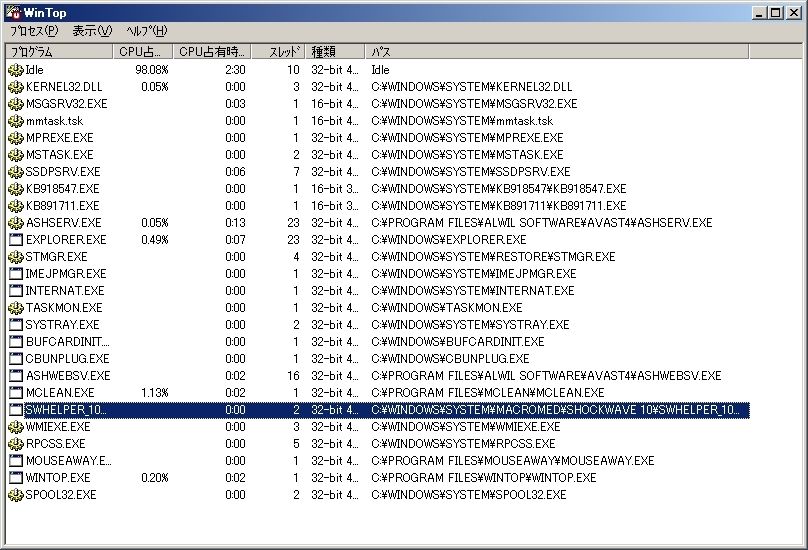This screenshot has width=808, height=550.
Task: Sort by 種類 column header
Action: pos(335,52)
